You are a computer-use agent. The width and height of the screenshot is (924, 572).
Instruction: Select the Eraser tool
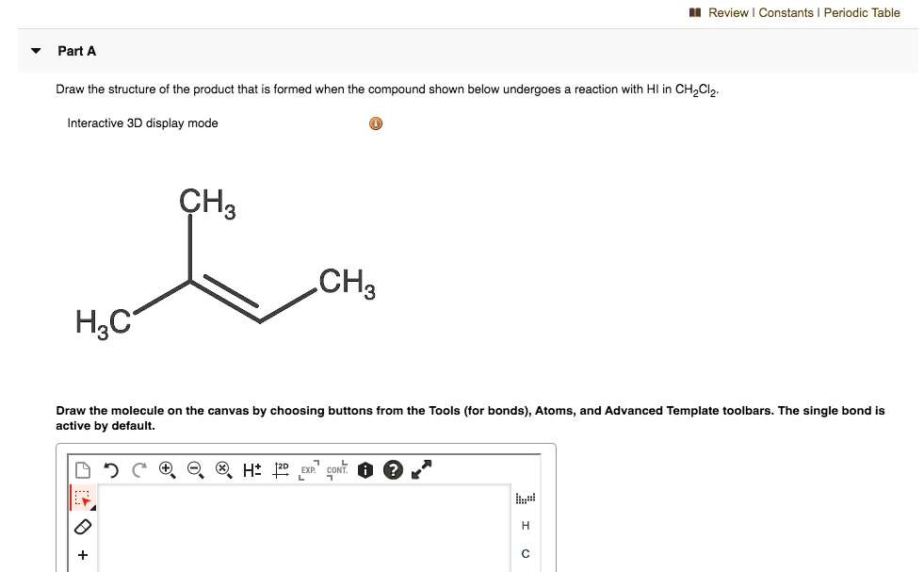[82, 527]
